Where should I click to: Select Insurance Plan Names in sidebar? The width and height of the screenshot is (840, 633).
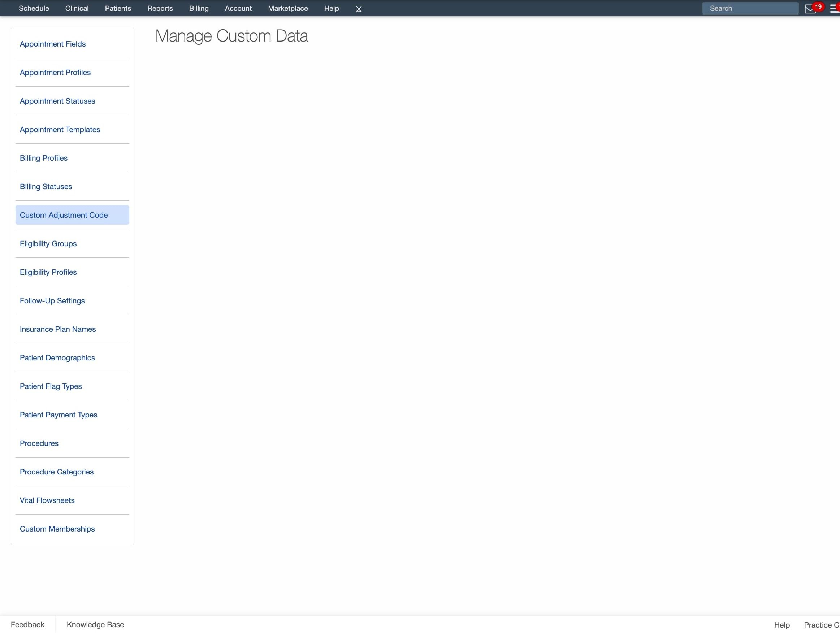coord(72,329)
